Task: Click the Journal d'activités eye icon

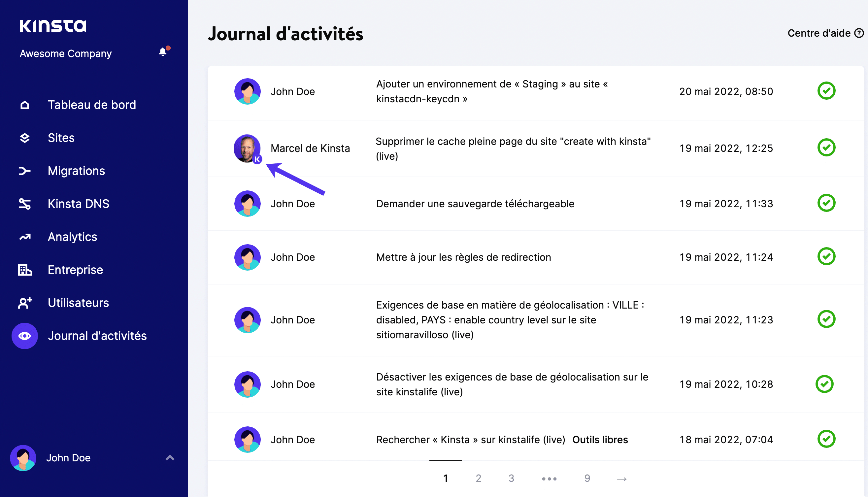Action: 24,336
